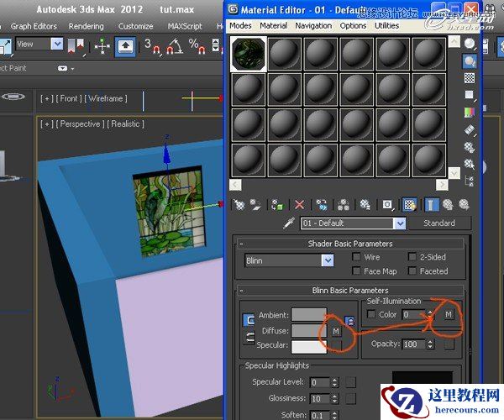Toggle the Self-Illumination Color checkbox
Screen dimensions: 504x420
371,315
